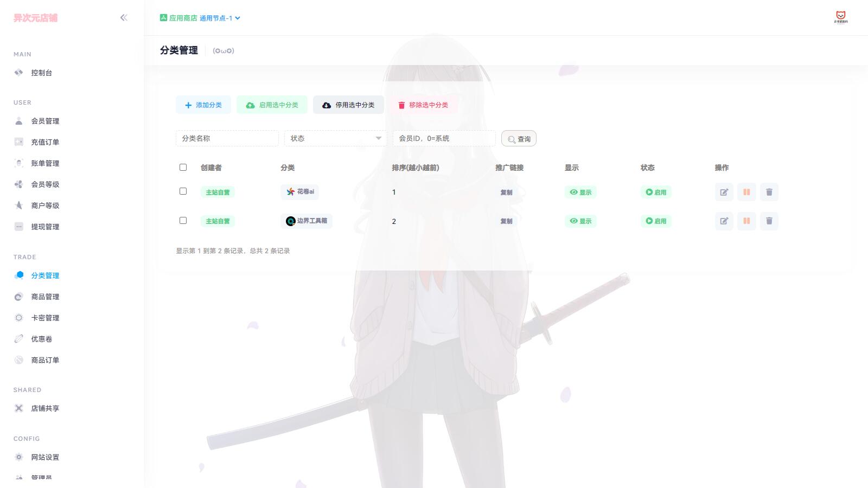Tick the checkbox for 边界工具箱 row
Image resolution: width=868 pixels, height=488 pixels.
pos(183,221)
